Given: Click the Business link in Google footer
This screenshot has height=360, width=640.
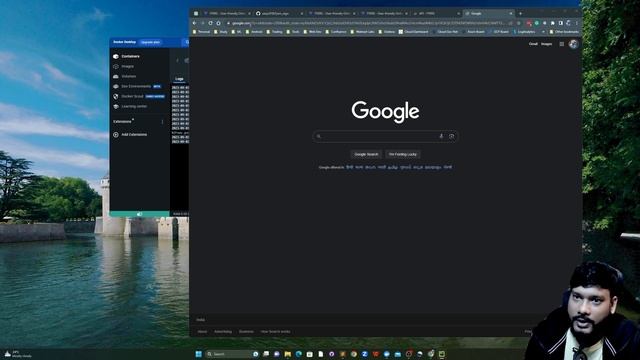Looking at the screenshot, I should tap(246, 332).
